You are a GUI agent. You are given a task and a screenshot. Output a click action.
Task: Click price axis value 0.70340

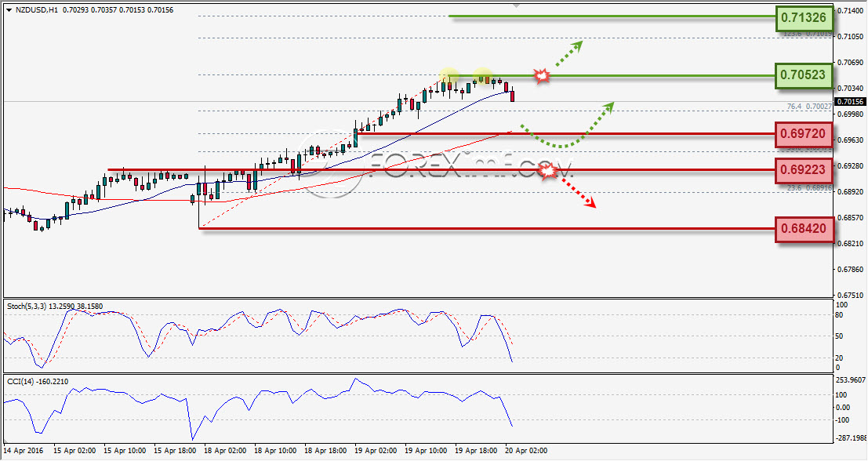pos(851,88)
